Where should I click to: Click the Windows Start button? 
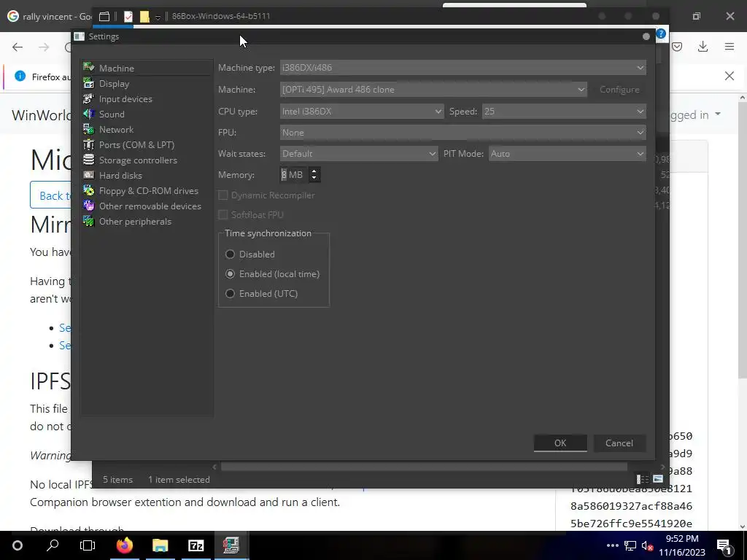click(x=18, y=545)
